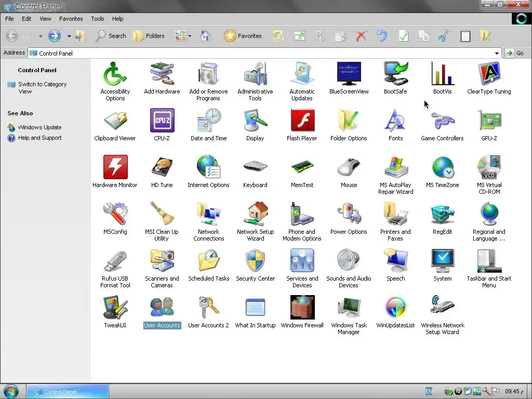The height and width of the screenshot is (399, 532).
Task: Open Help and Support link
Action: (x=39, y=138)
